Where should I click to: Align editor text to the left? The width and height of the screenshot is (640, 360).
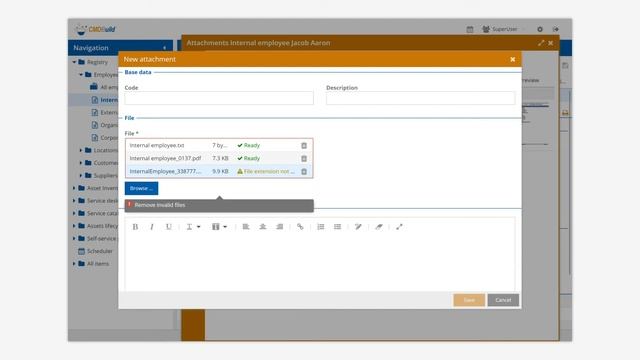[x=246, y=227]
